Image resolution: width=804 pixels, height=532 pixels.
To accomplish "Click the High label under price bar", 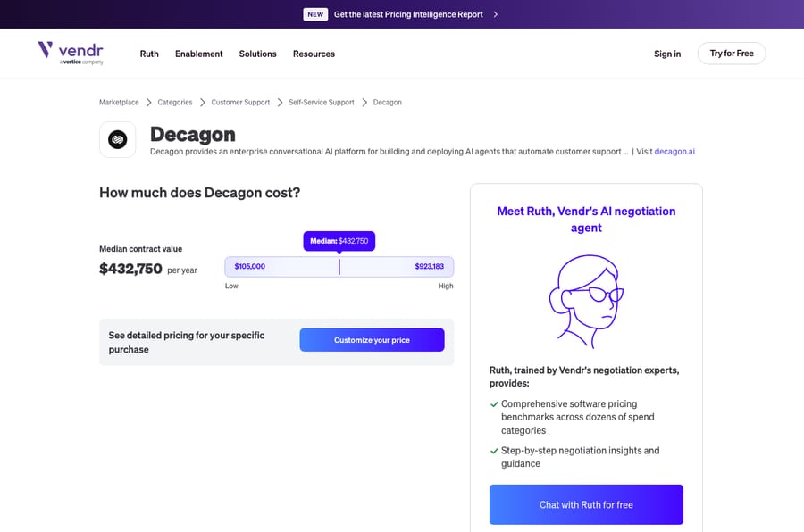I will click(x=446, y=286).
